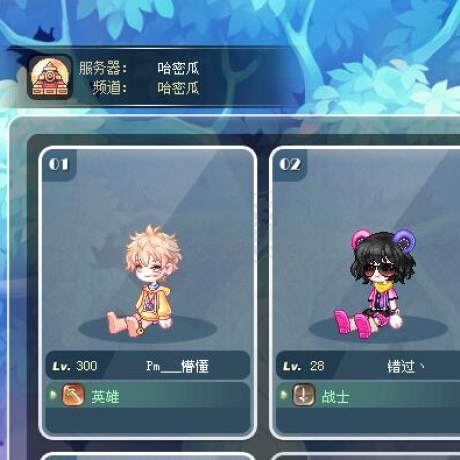
Task: Click the 英雄 job title text
Action: coord(105,397)
